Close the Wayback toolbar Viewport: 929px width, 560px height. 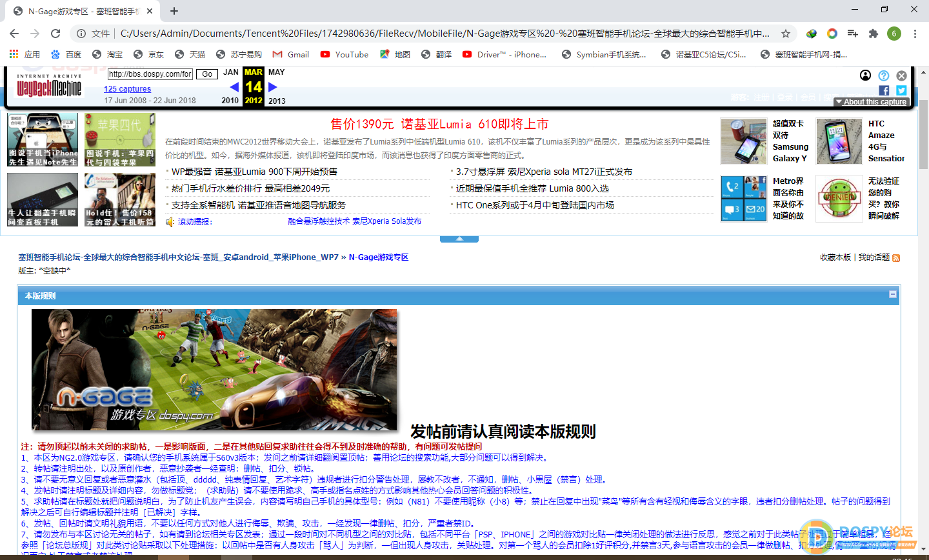902,75
